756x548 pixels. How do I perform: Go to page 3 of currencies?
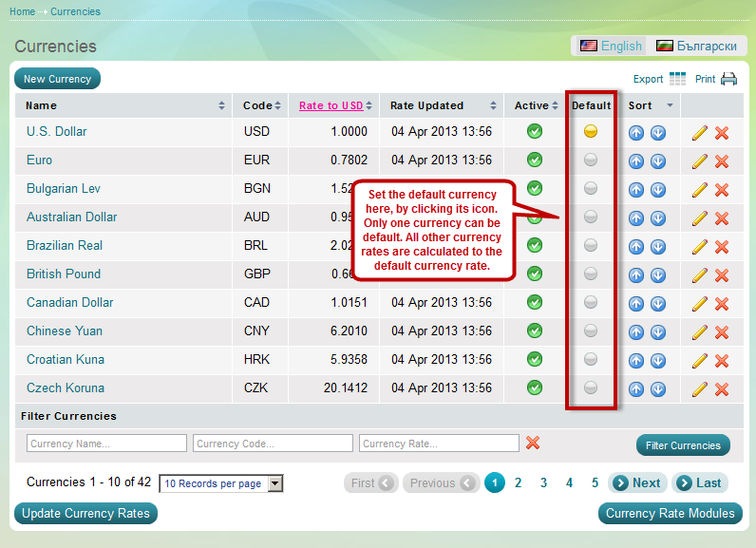[x=543, y=482]
